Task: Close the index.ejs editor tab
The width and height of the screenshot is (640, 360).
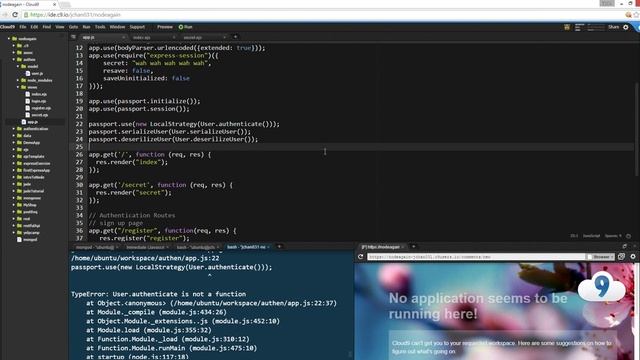Action: [174, 37]
